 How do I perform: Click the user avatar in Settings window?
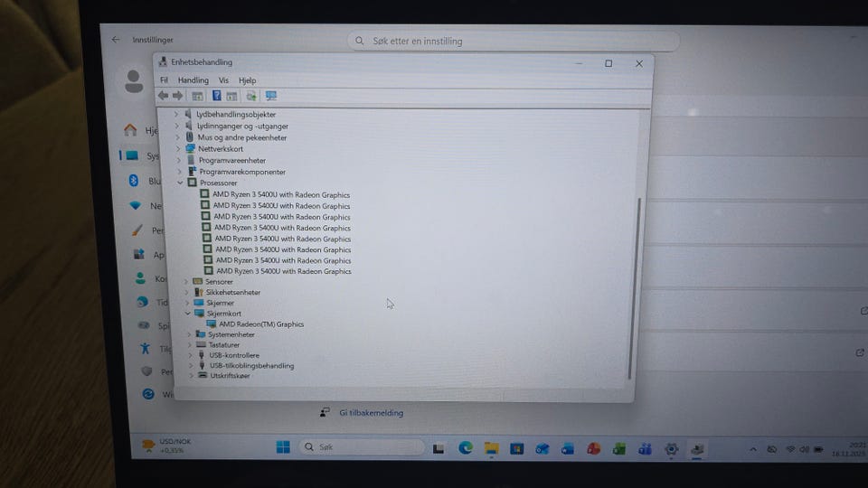click(x=134, y=81)
